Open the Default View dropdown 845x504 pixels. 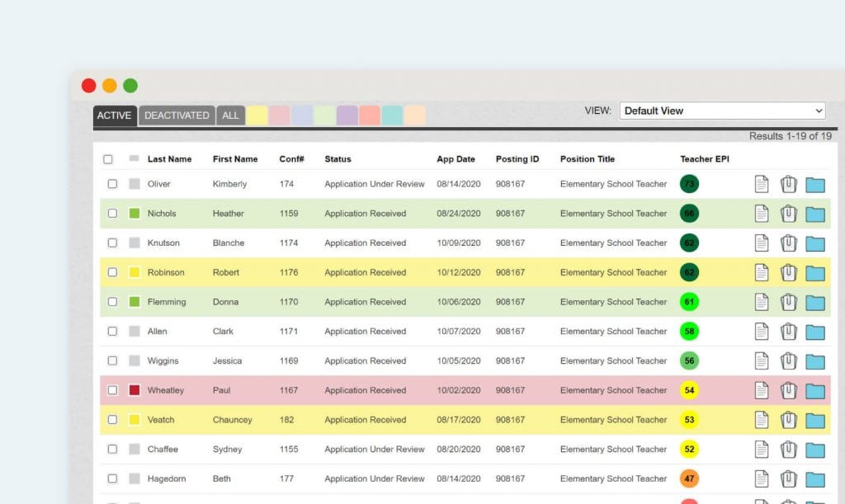[x=721, y=111]
